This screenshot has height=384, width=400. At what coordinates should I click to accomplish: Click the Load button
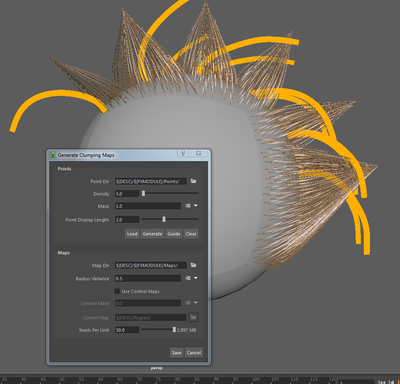(x=132, y=234)
